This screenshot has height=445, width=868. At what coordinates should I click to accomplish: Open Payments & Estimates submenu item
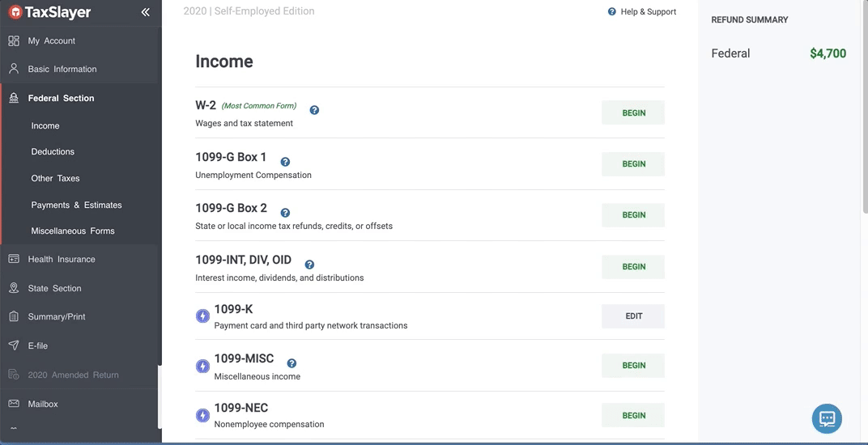pos(76,205)
